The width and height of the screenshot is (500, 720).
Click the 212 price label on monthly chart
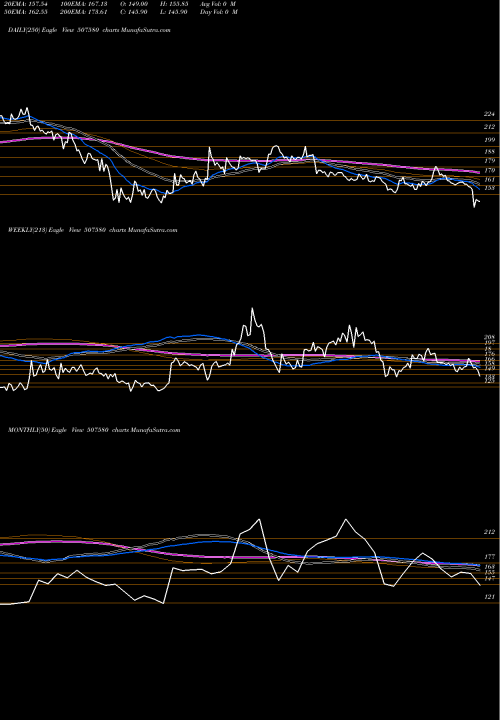489,532
